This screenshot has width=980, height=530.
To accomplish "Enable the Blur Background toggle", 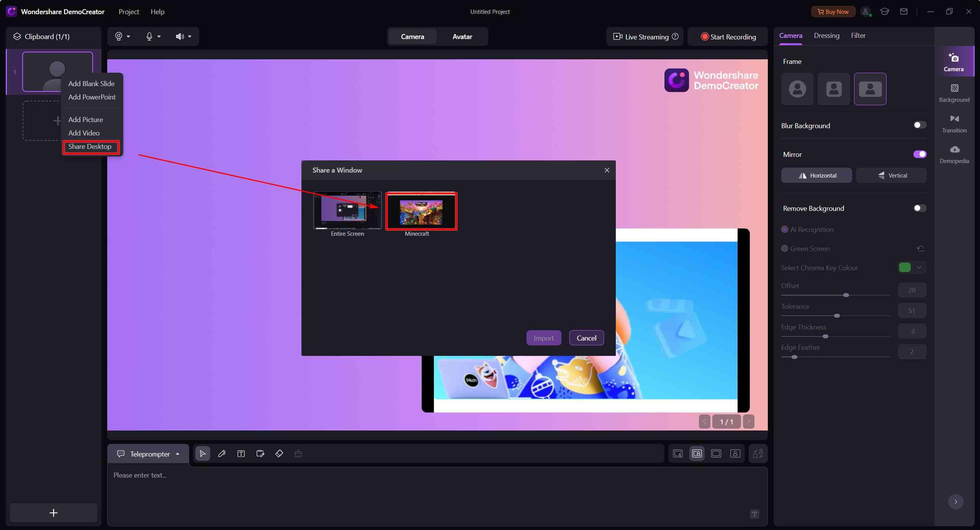I will pos(919,125).
